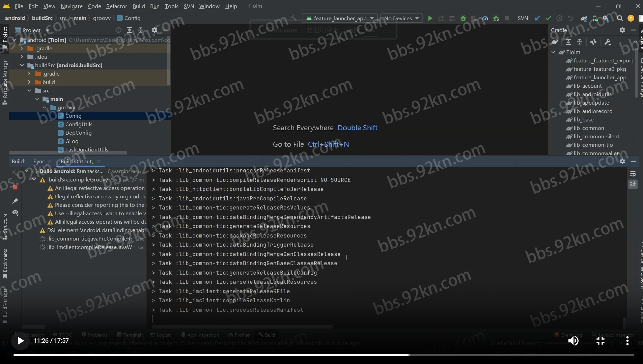Play the video
Image resolution: width=643 pixels, height=364 pixels.
(x=20, y=341)
